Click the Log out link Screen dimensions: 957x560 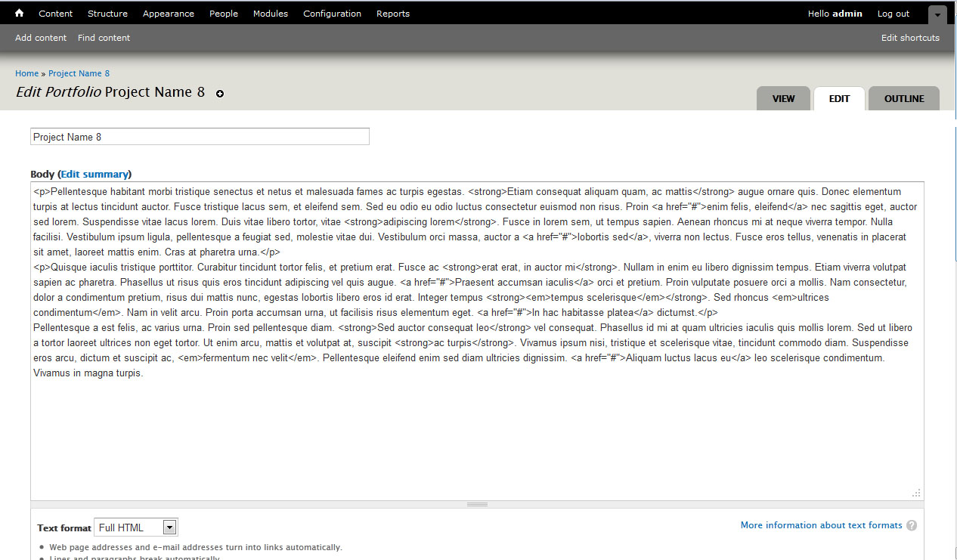click(893, 14)
